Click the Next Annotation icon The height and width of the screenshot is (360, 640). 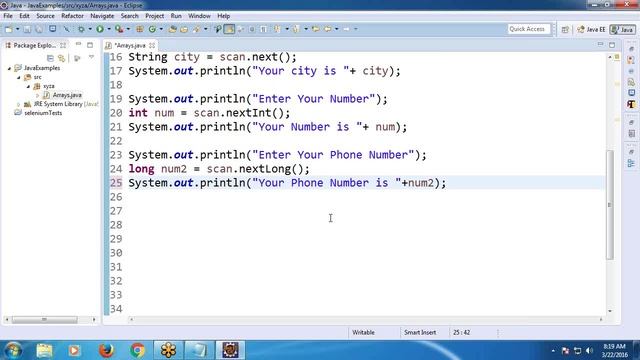[x=277, y=29]
